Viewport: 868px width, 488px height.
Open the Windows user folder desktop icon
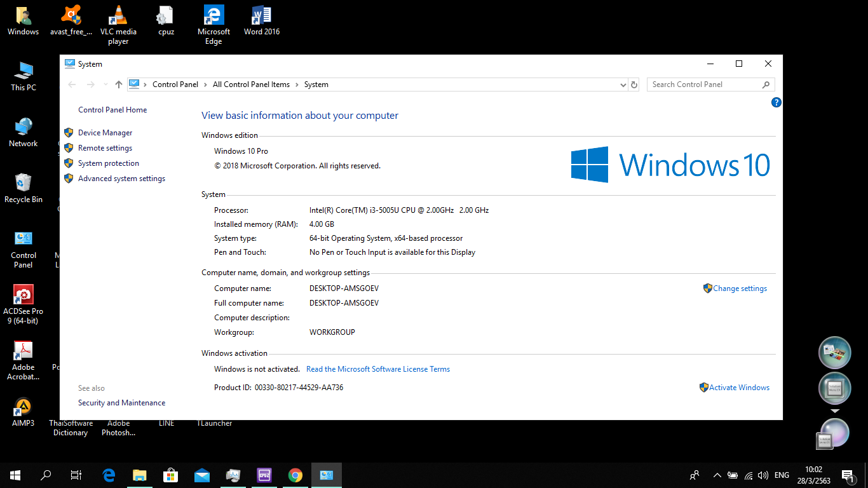[24, 20]
